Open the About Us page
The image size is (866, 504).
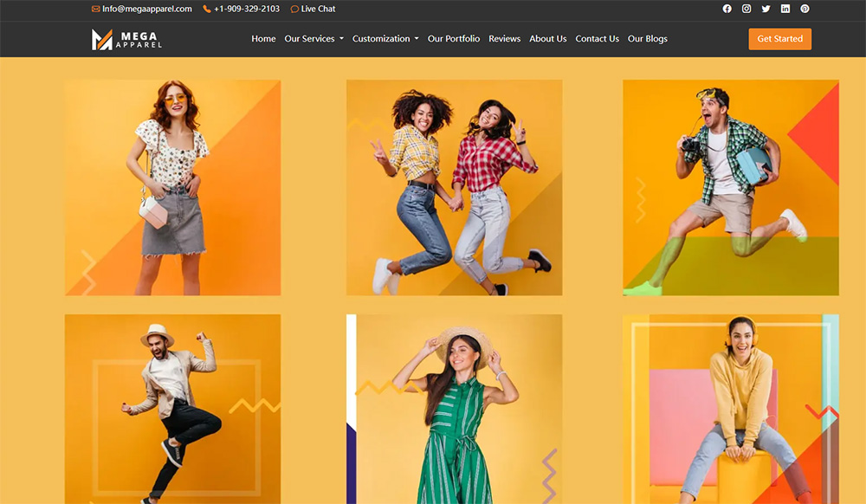coord(547,39)
